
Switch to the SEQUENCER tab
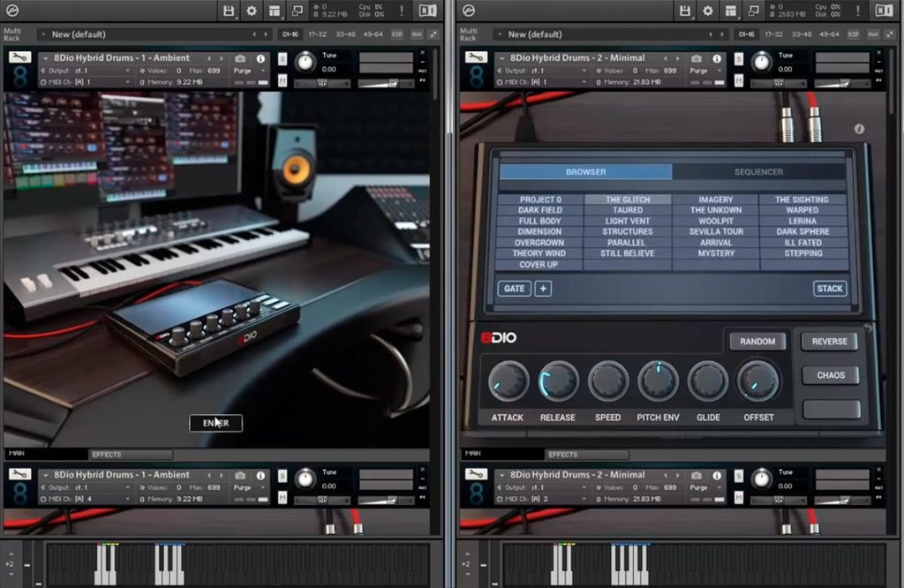758,172
